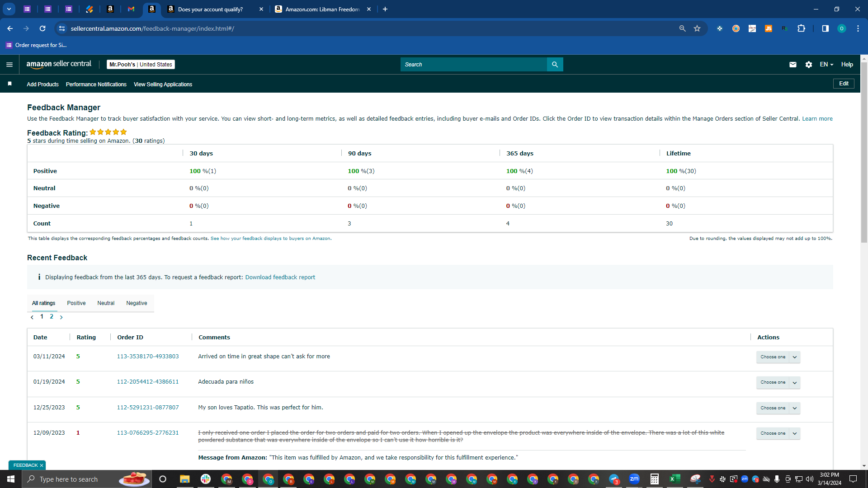Click the Edit favorites bar button

[x=844, y=84]
